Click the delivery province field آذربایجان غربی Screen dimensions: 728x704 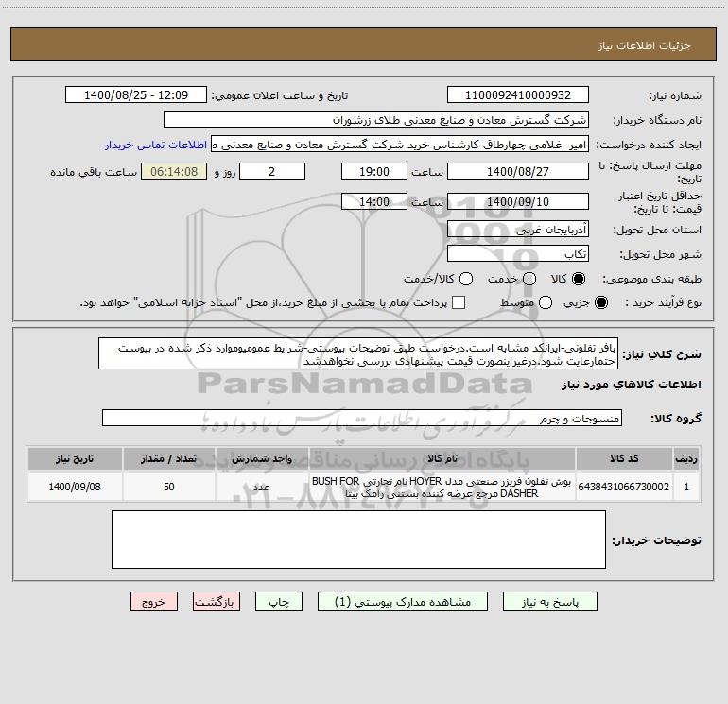tap(518, 229)
